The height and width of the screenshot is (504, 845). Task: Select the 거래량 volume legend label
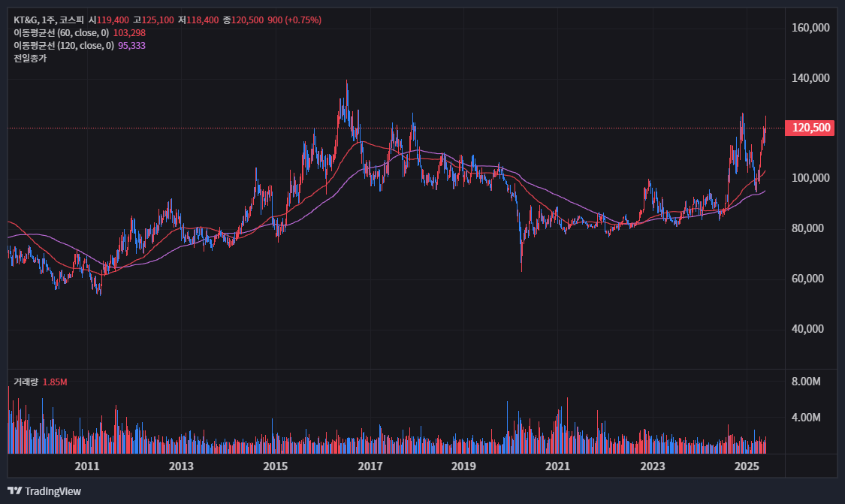(x=26, y=382)
